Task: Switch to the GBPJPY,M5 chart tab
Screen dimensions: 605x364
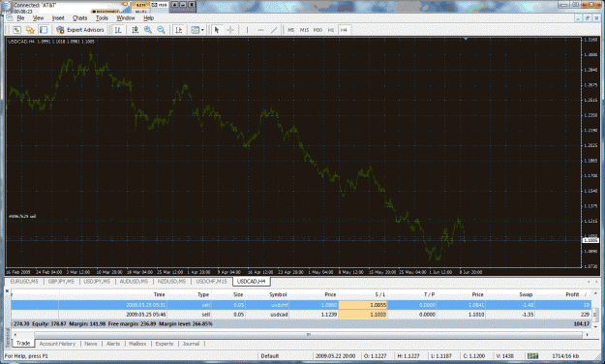Action: click(61, 282)
